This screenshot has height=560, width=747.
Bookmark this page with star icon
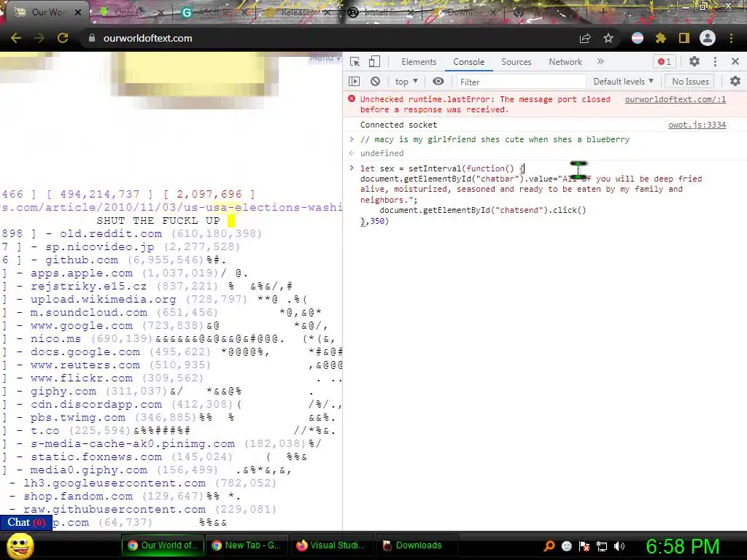pos(608,38)
